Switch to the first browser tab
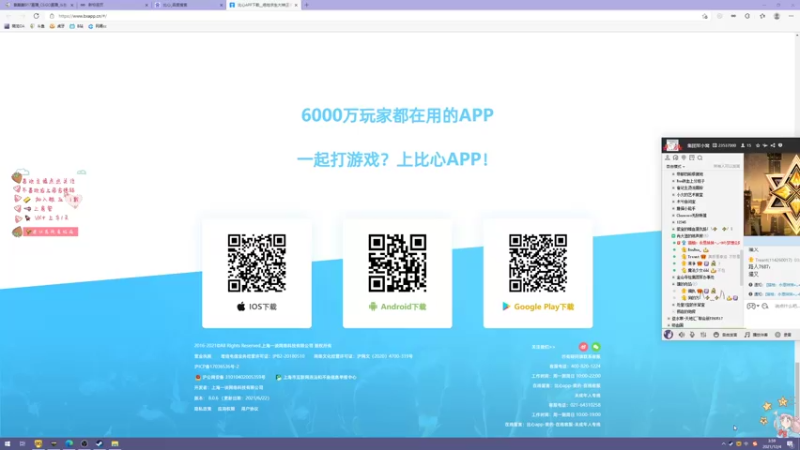Viewport: 800px width, 450px height. [x=39, y=5]
